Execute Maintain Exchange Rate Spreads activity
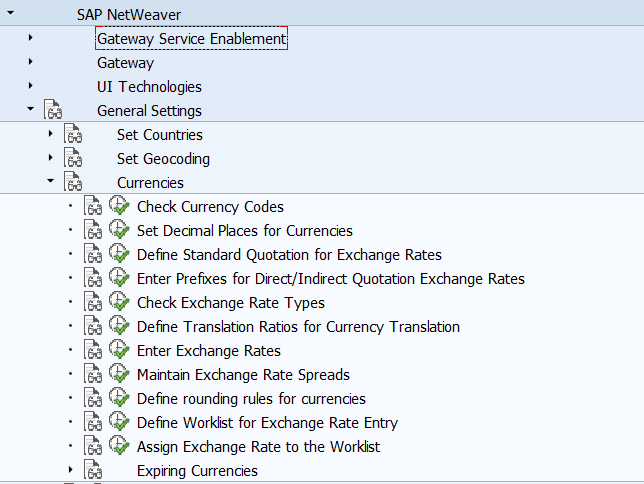 (x=119, y=373)
